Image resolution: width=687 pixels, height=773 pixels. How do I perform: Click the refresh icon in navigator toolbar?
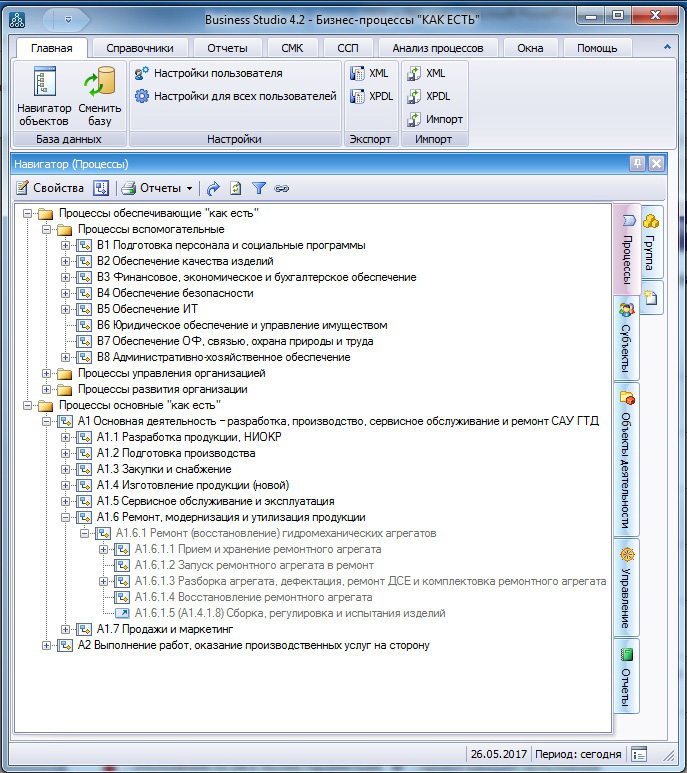click(x=236, y=188)
